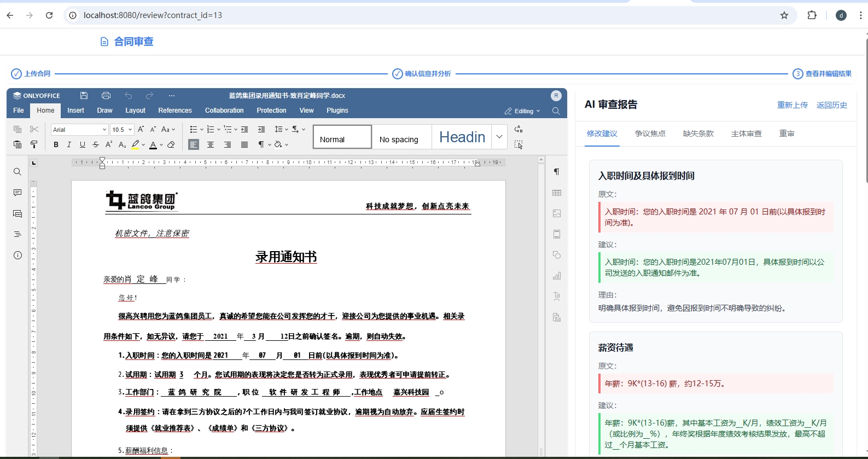Screen dimensions: 868x459
Task: Toggle Align center
Action: 211,144
